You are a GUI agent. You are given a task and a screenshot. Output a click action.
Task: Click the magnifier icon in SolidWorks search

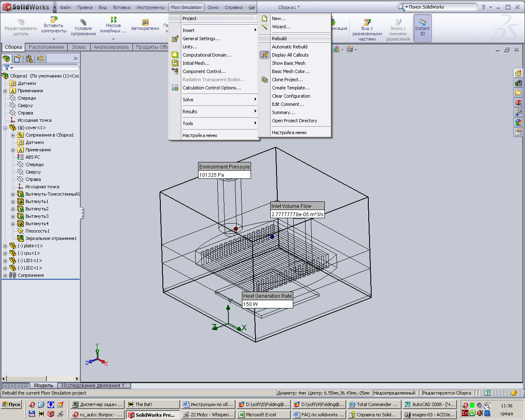[401, 7]
